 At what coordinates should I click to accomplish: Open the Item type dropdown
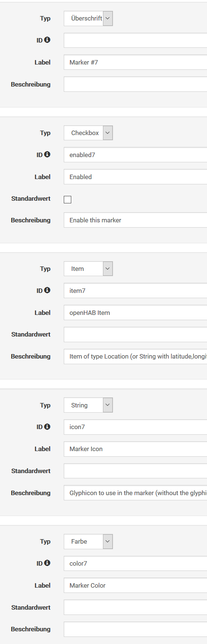pos(88,269)
